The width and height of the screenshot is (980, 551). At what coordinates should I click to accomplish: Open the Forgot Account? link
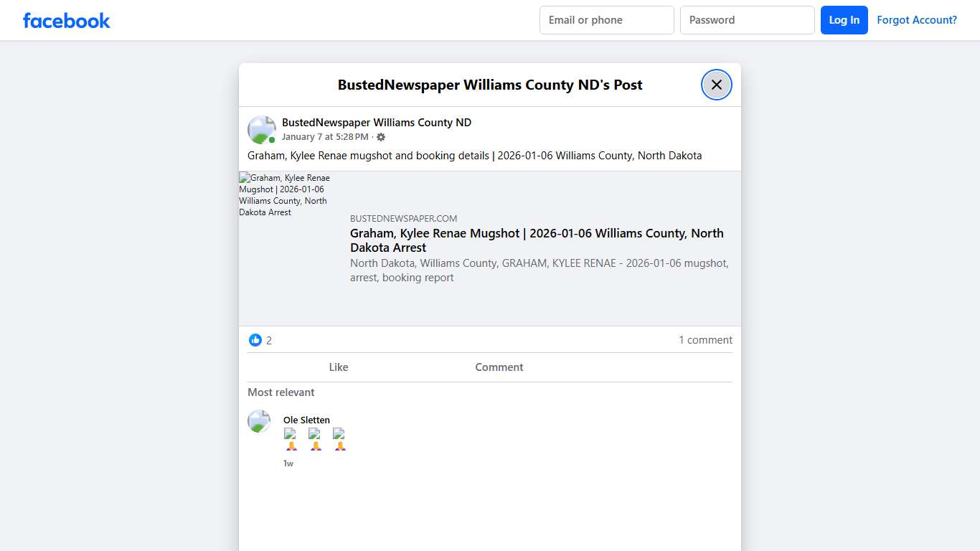916,20
